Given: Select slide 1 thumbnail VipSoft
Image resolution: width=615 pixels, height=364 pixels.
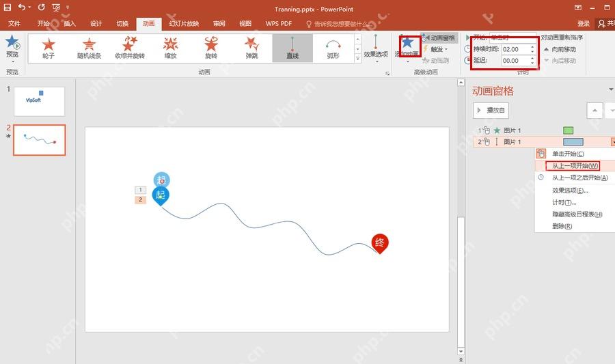Looking at the screenshot, I should point(39,102).
